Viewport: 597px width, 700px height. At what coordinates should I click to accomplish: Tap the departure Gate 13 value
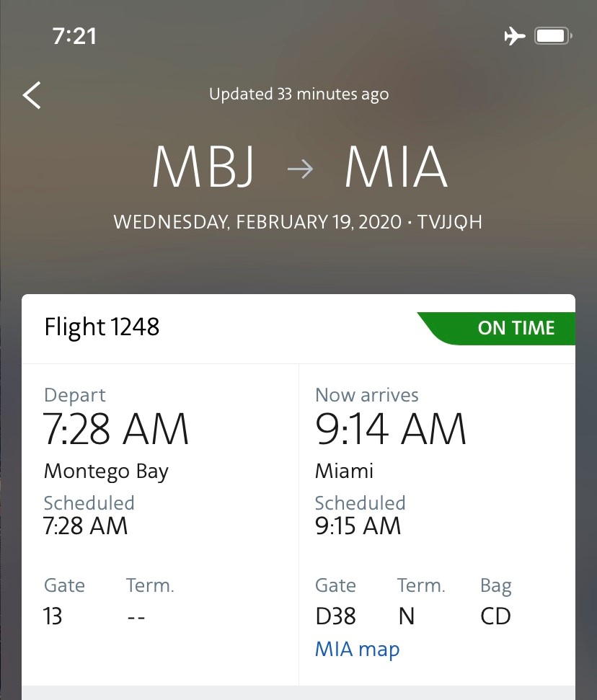pos(53,616)
